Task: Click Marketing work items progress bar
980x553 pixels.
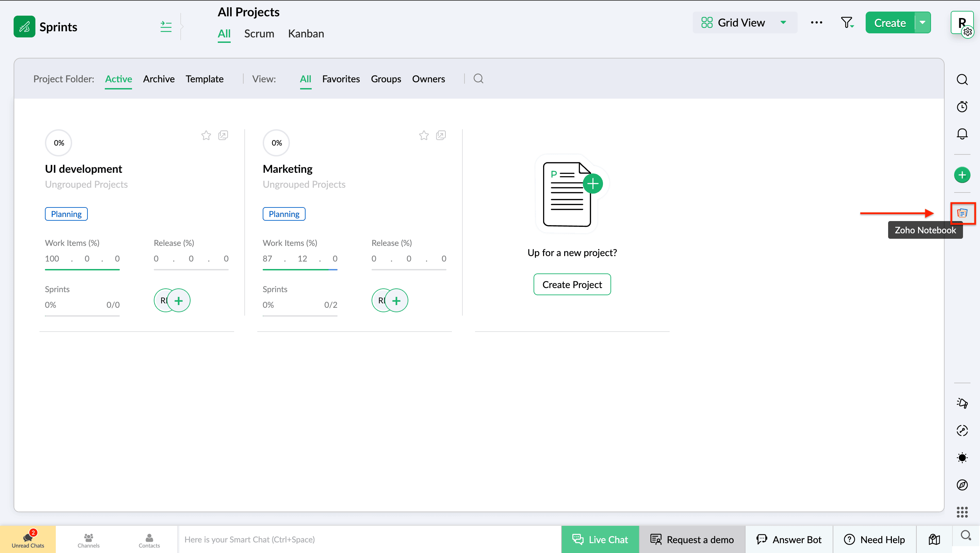Action: pyautogui.click(x=300, y=270)
